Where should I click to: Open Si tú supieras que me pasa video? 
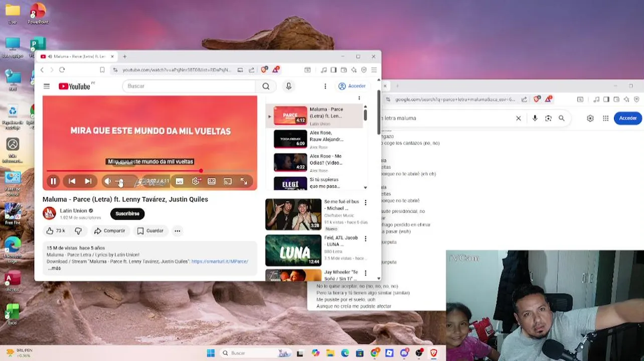pyautogui.click(x=315, y=183)
